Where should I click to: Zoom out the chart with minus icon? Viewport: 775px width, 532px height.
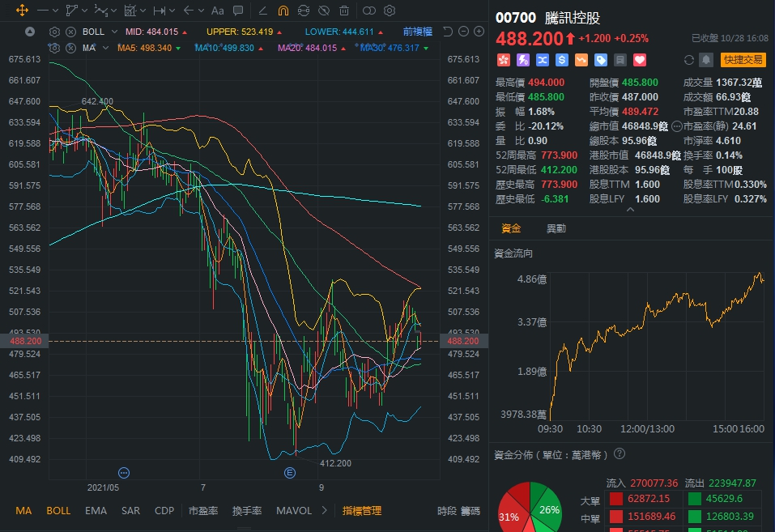pyautogui.click(x=463, y=32)
